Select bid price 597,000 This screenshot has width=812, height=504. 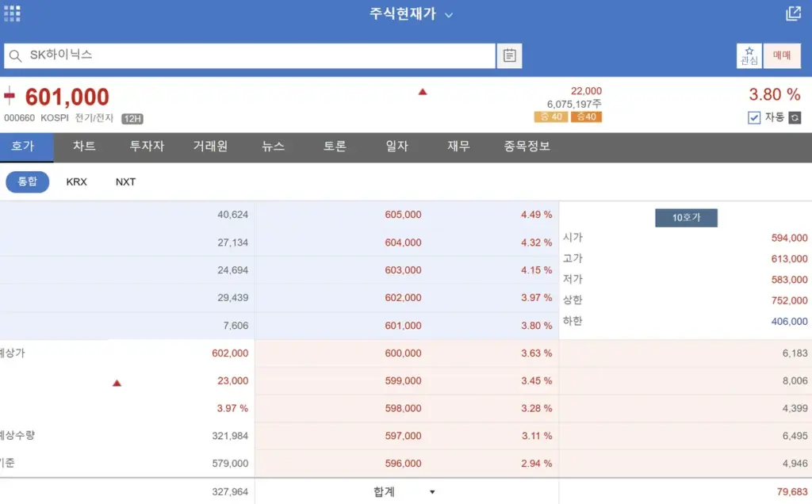click(x=403, y=436)
